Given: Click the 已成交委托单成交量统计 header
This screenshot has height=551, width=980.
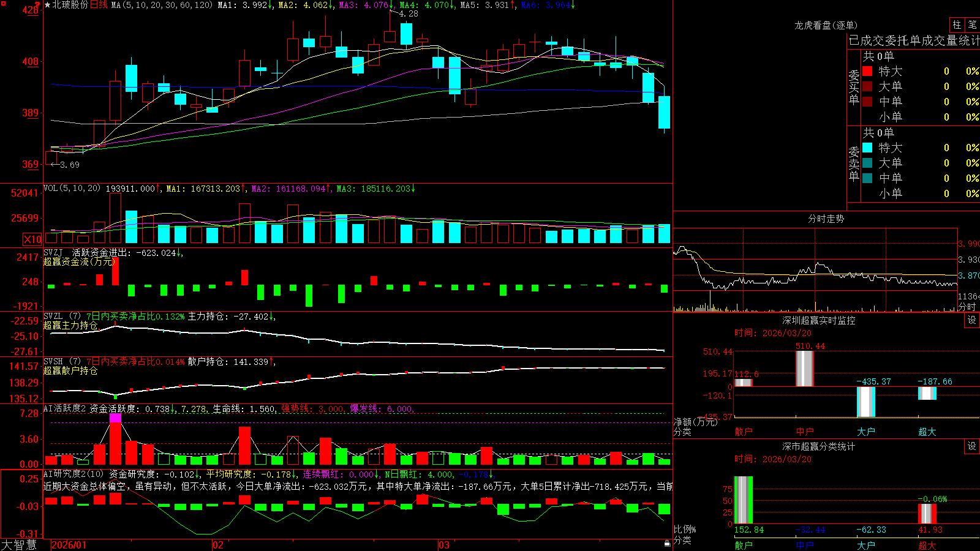Looking at the screenshot, I should pyautogui.click(x=914, y=40).
